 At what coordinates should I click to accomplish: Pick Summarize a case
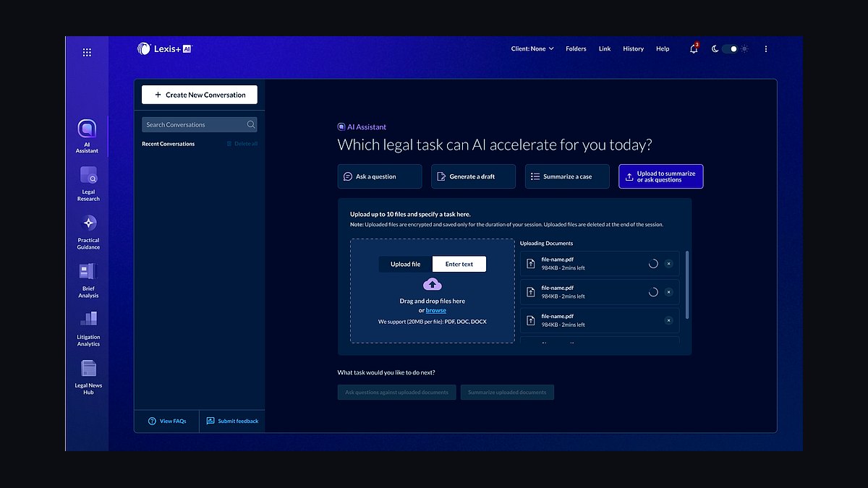tap(567, 176)
